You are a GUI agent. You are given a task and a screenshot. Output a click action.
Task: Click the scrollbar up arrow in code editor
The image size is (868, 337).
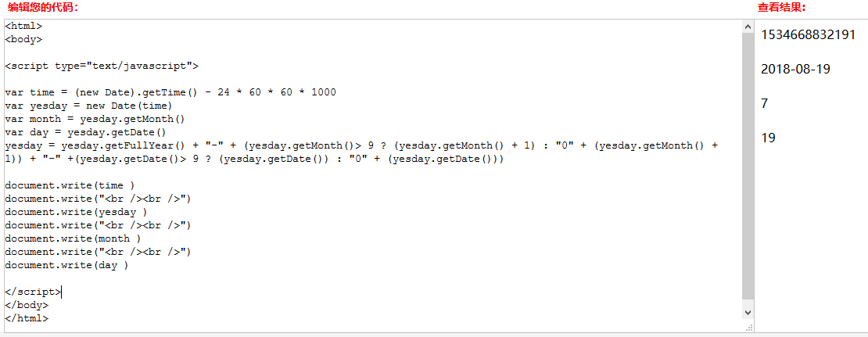[748, 27]
